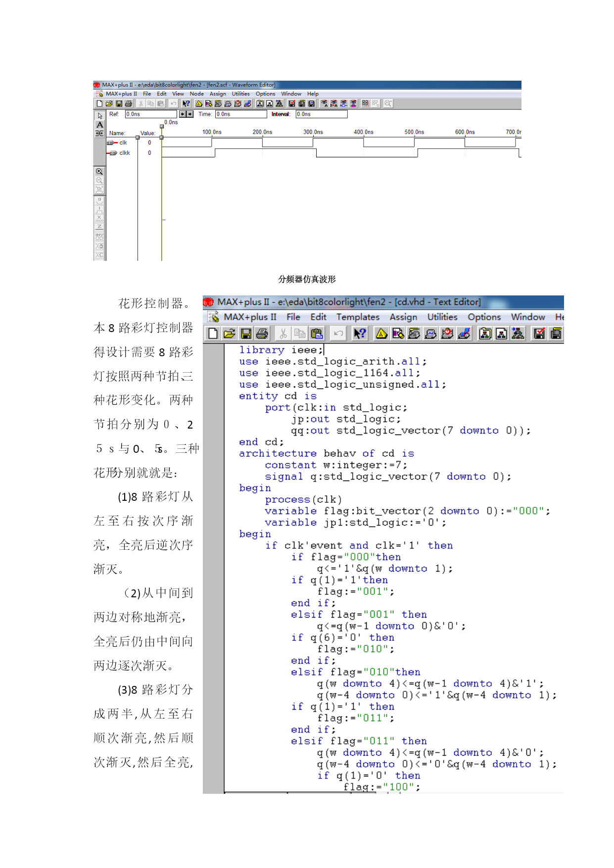Click the overwrite count value 'XC' button
This screenshot has height=868, width=614.
point(99,255)
